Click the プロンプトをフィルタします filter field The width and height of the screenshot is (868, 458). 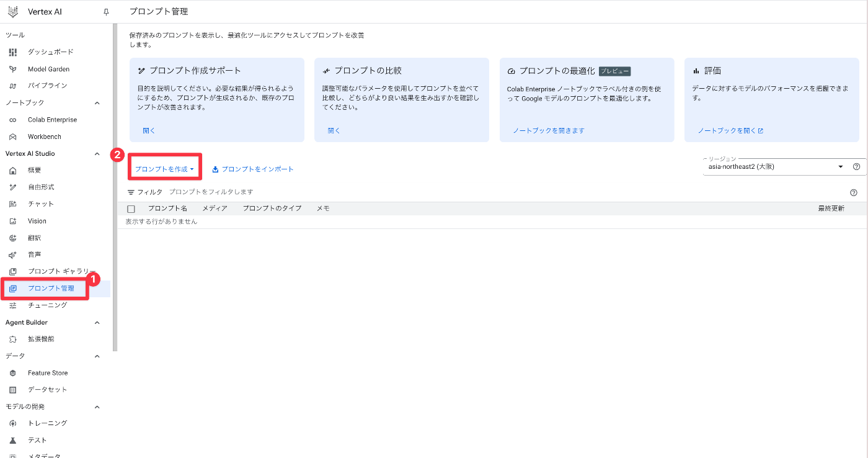pyautogui.click(x=211, y=192)
